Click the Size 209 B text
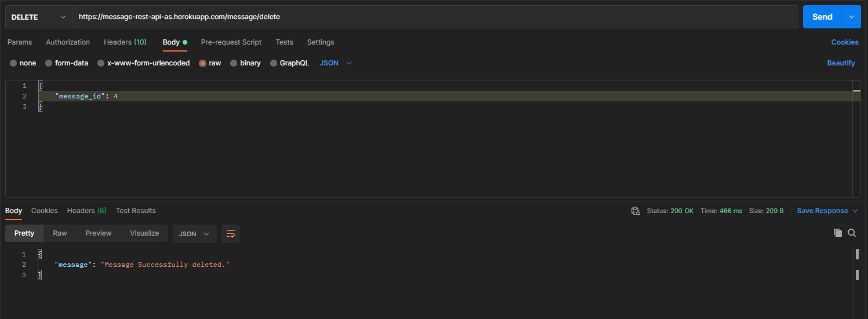The height and width of the screenshot is (319, 868). coord(767,211)
